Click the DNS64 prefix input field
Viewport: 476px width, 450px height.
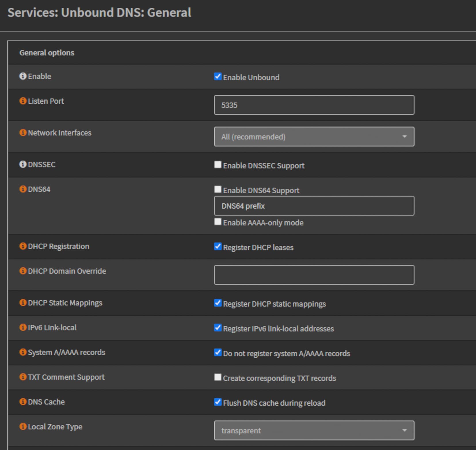point(314,206)
